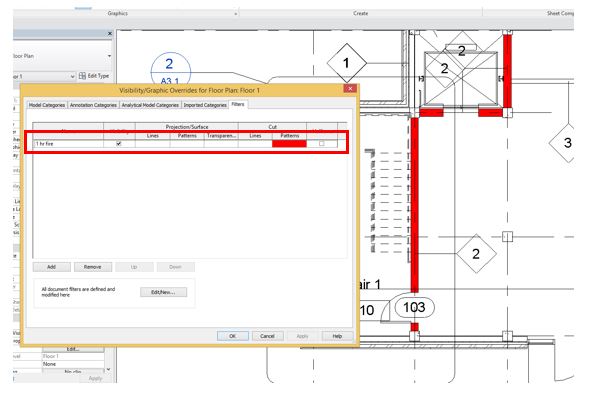Screen dimensions: 606x410
Task: Select the diamond tag labeled 1
Action: click(347, 63)
